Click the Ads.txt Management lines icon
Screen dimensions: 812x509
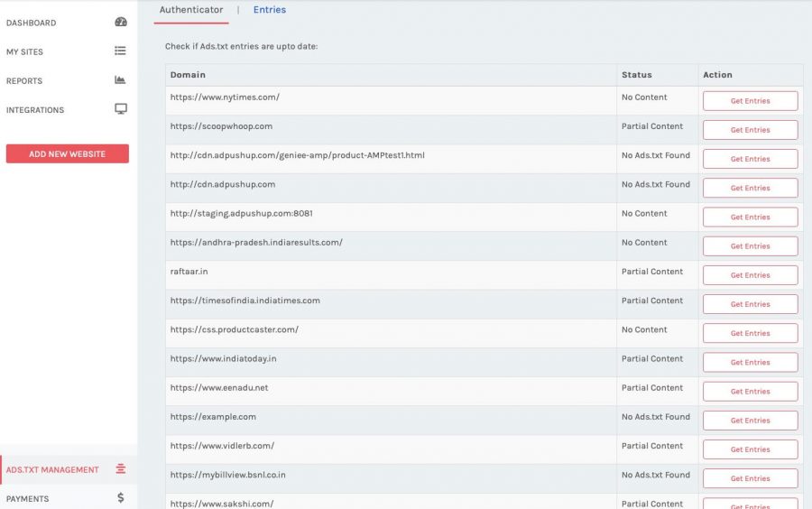tap(121, 469)
